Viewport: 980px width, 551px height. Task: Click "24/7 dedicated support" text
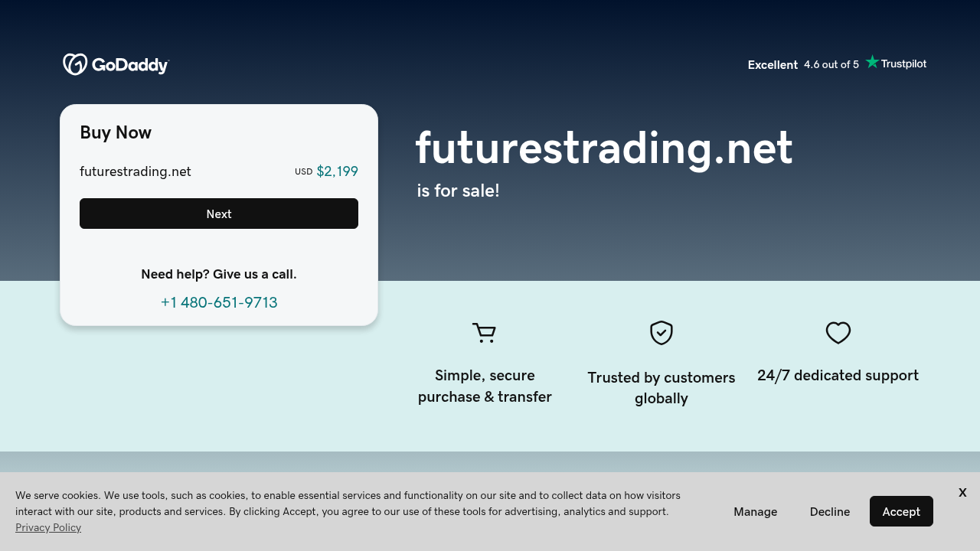click(838, 375)
